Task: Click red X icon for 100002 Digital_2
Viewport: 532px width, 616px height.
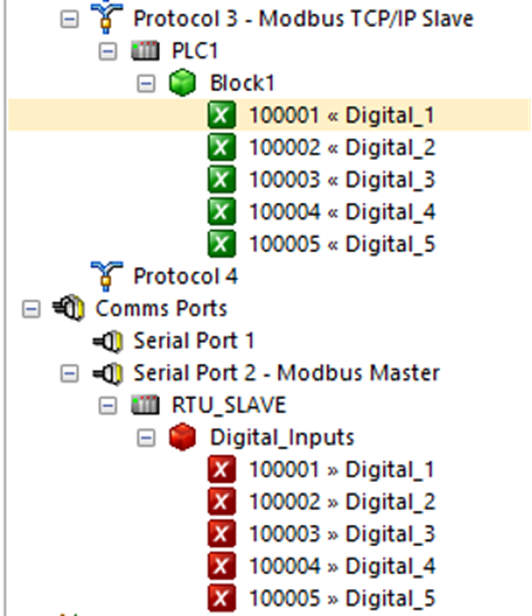Action: click(222, 501)
